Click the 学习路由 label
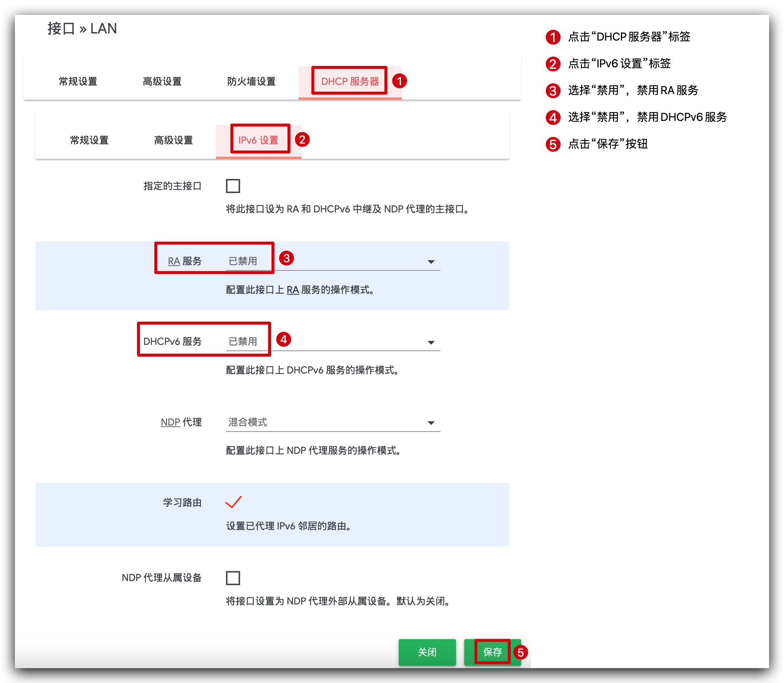 pos(182,503)
